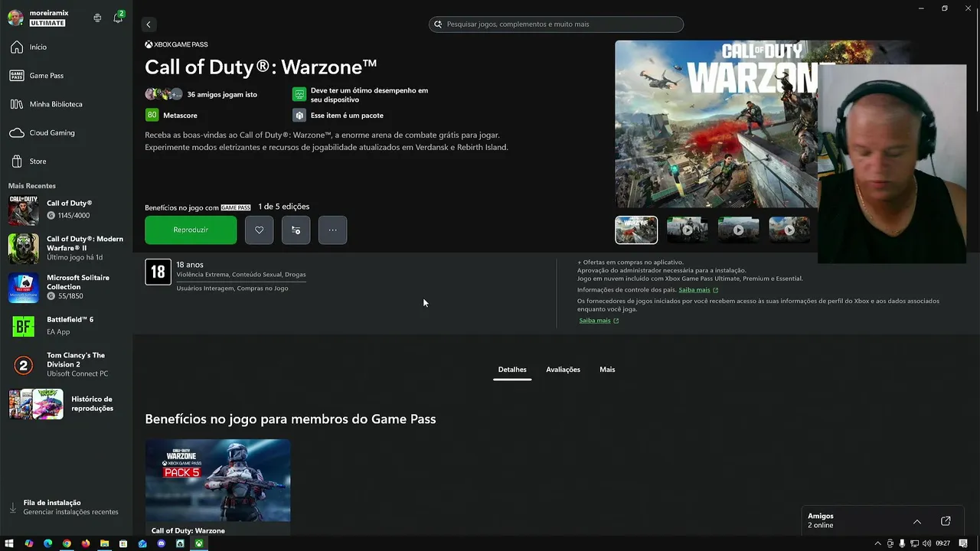Open Tom Clancy's The Division 2
This screenshot has height=551, width=980.
67,365
